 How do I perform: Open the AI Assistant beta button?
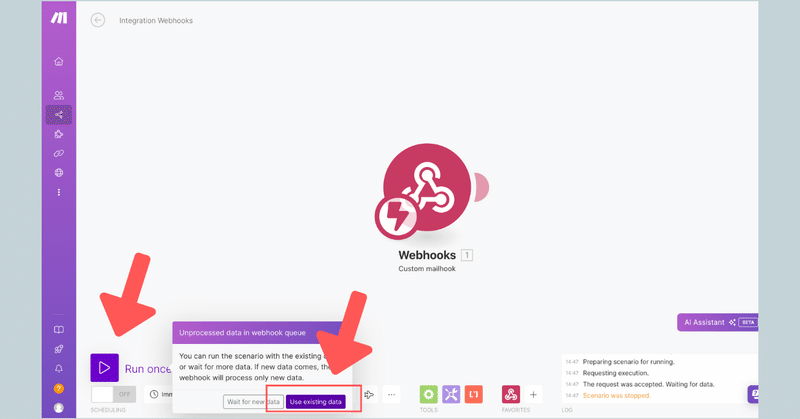(718, 322)
